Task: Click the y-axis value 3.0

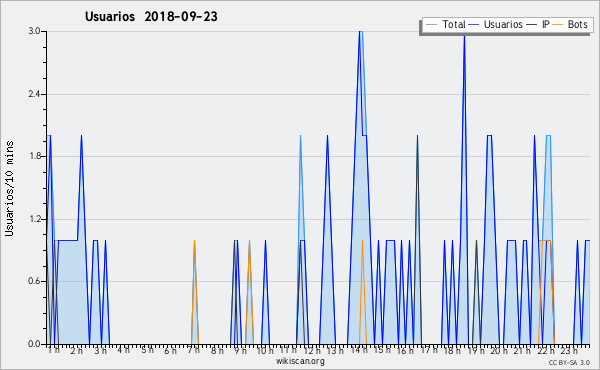Action: pos(34,31)
